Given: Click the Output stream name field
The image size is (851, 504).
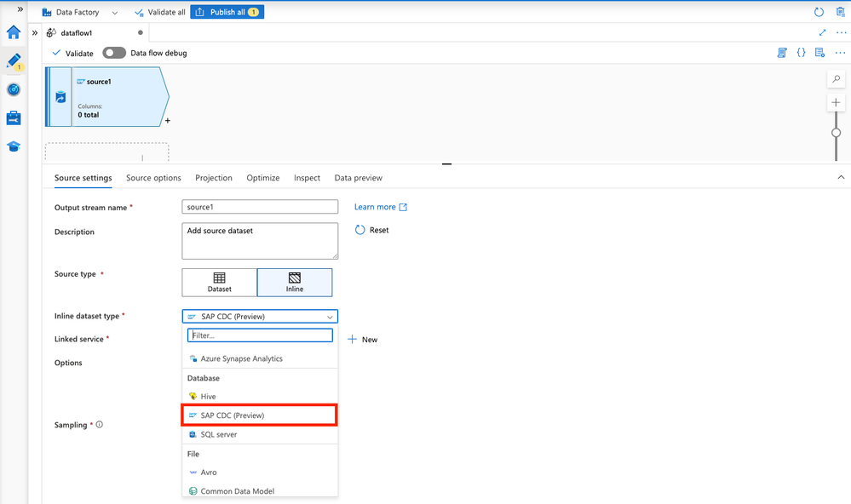Looking at the screenshot, I should 260,207.
